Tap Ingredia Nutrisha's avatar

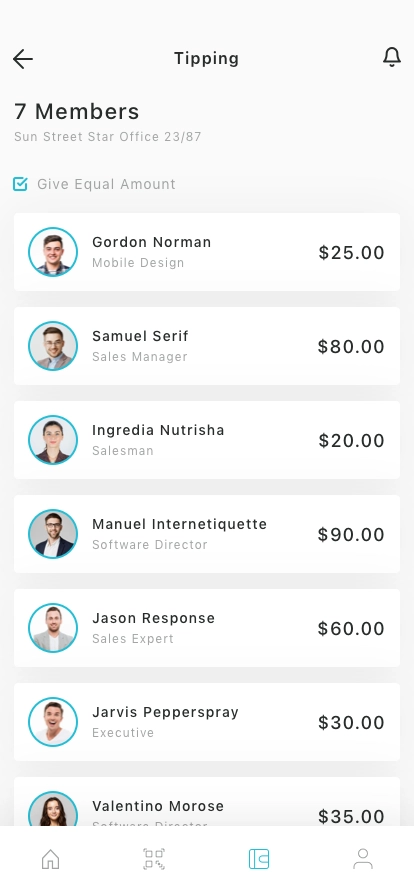(x=53, y=440)
